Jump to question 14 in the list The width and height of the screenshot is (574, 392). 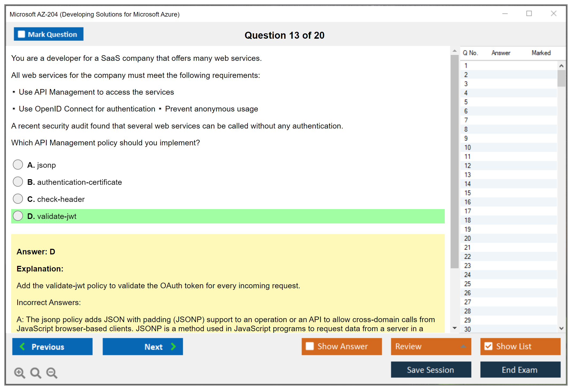[x=467, y=184]
